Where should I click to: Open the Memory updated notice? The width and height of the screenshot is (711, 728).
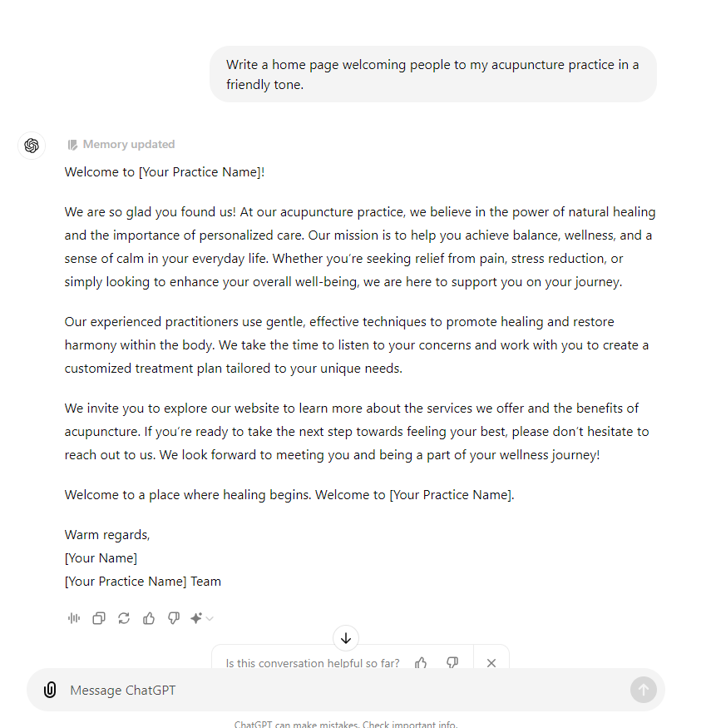click(x=121, y=145)
